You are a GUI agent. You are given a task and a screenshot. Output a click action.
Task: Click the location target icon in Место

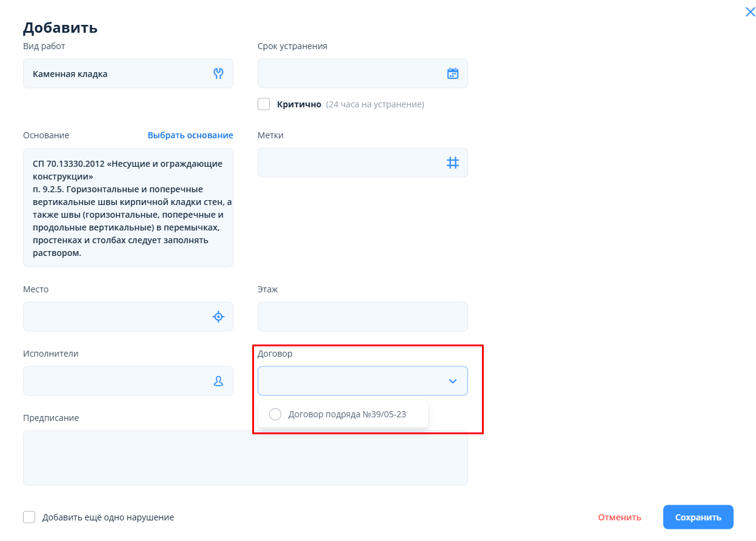(218, 317)
